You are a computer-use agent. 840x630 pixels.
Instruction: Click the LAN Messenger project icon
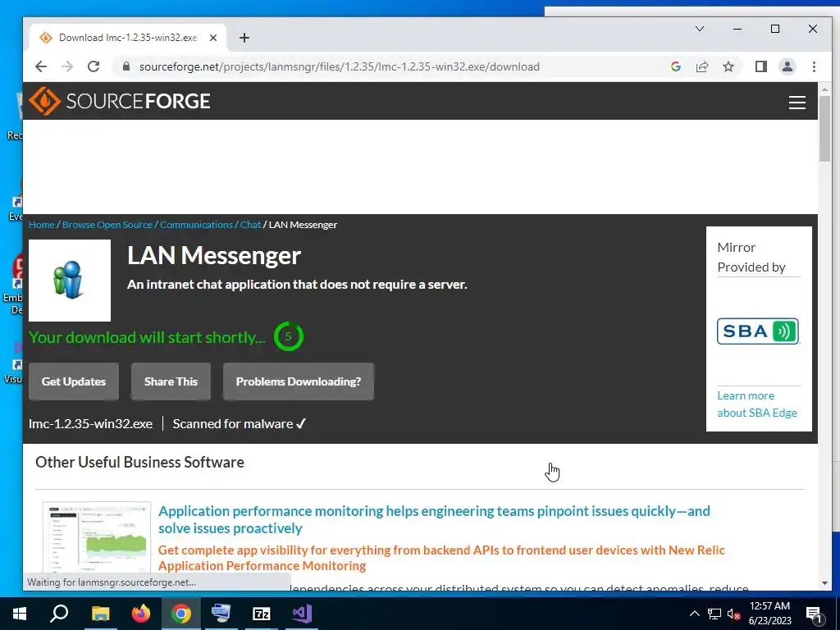coord(70,281)
